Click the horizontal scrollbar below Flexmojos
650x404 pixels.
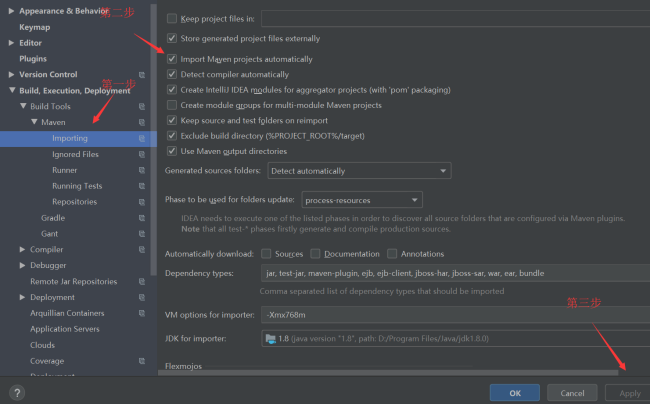pyautogui.click(x=390, y=374)
